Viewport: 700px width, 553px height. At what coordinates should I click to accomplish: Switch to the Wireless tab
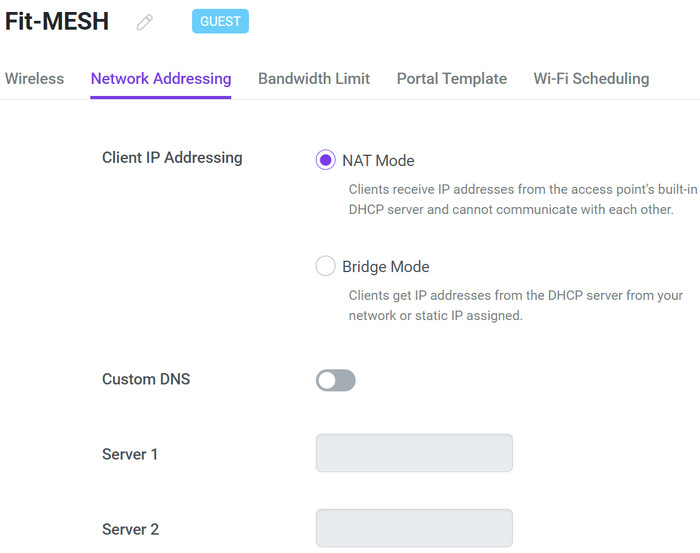click(34, 78)
